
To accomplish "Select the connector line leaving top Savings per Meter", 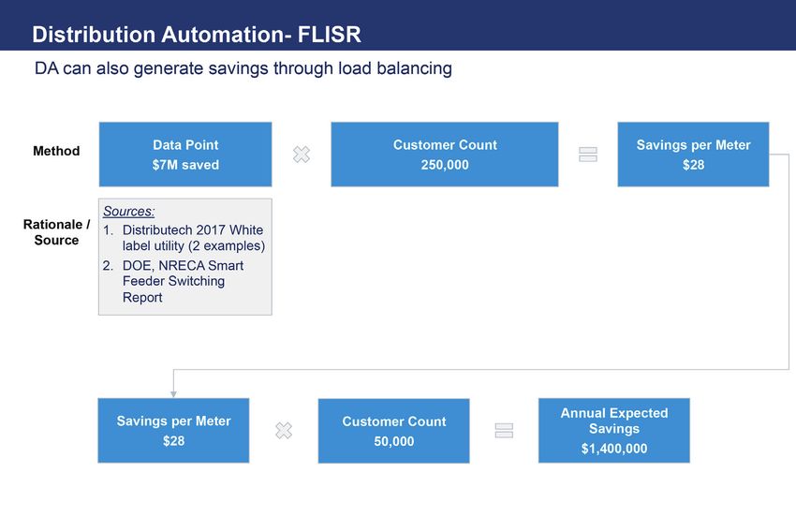I will 789,262.
